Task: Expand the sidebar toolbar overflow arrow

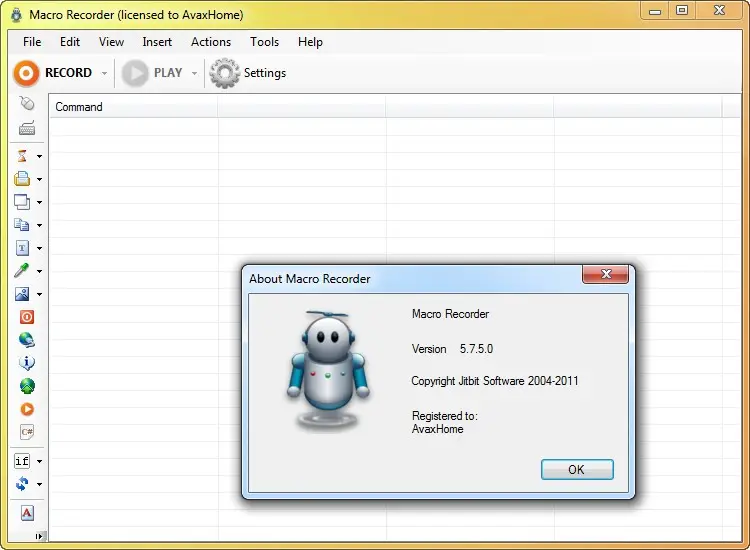Action: click(x=40, y=536)
